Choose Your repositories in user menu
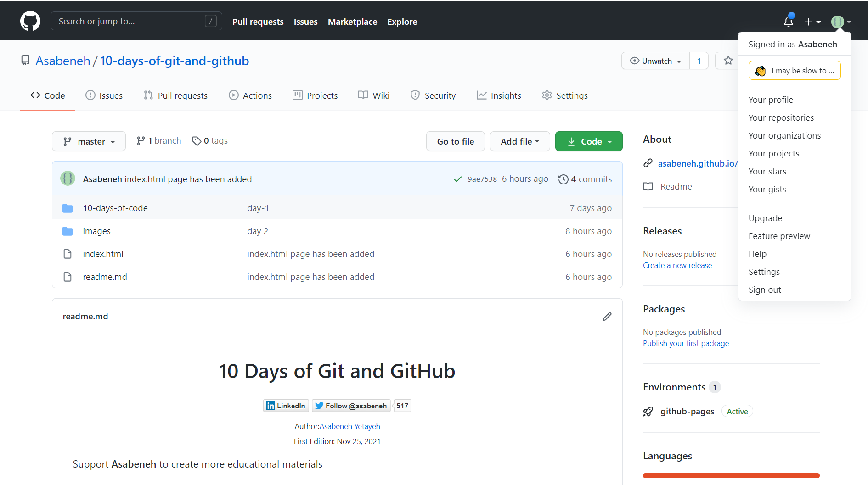The image size is (868, 485). (781, 117)
